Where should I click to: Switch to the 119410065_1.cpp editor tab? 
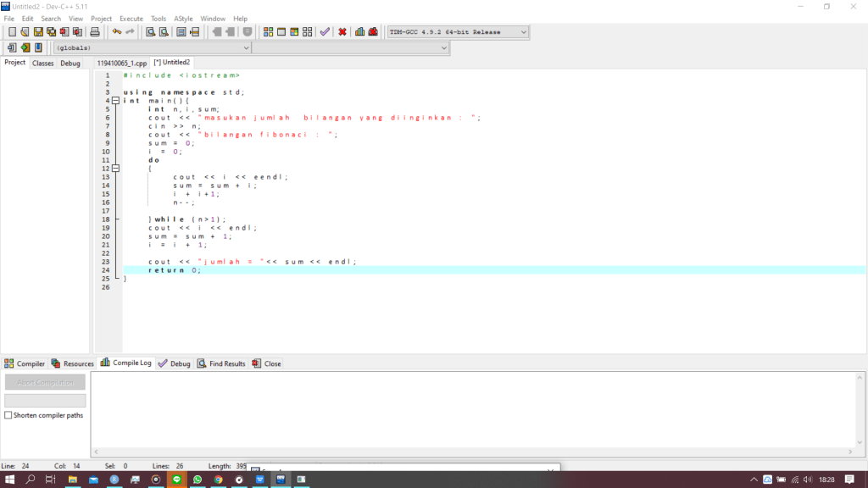click(x=121, y=63)
